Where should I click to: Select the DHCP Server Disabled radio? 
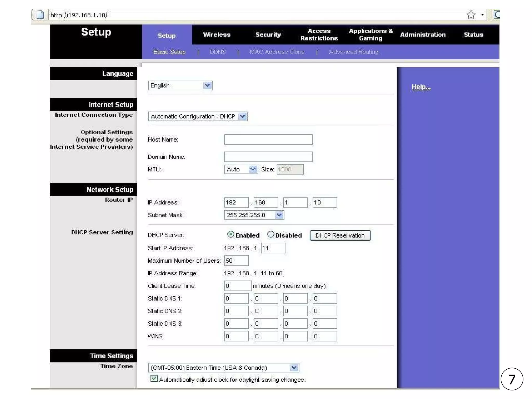click(271, 234)
